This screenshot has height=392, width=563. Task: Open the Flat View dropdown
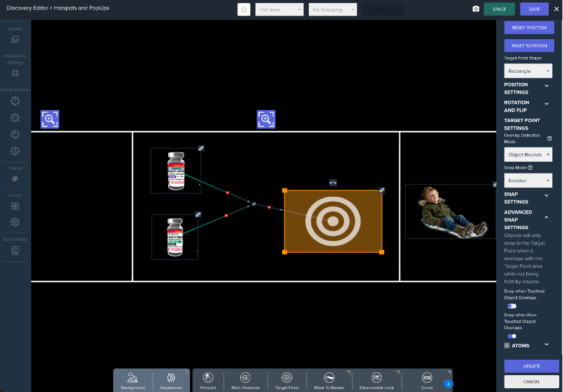pyautogui.click(x=279, y=10)
